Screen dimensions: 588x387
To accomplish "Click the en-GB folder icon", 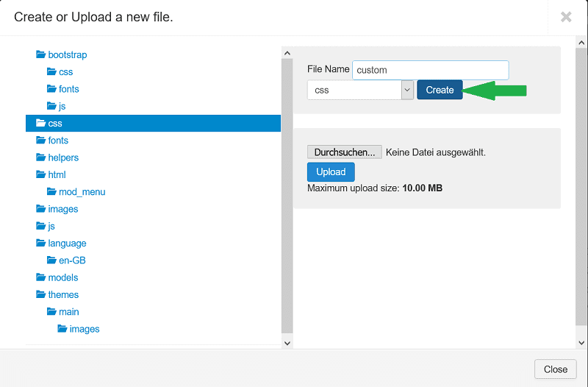I will click(51, 260).
